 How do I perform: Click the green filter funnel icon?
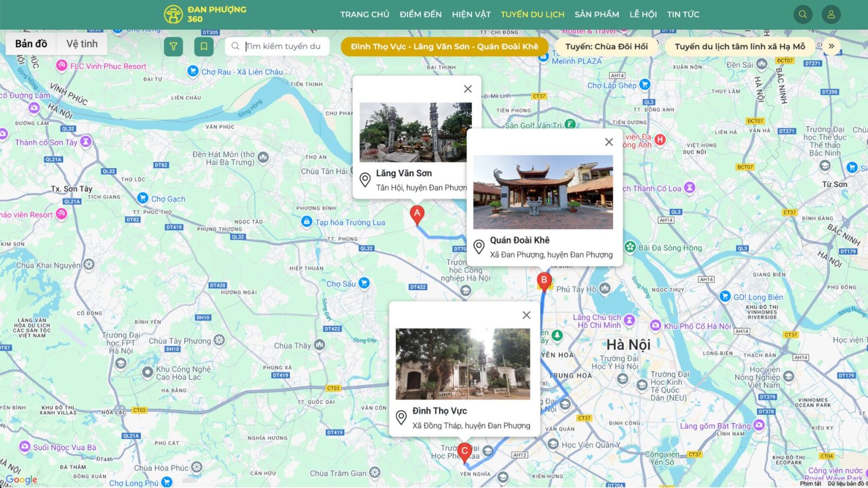[x=174, y=47]
